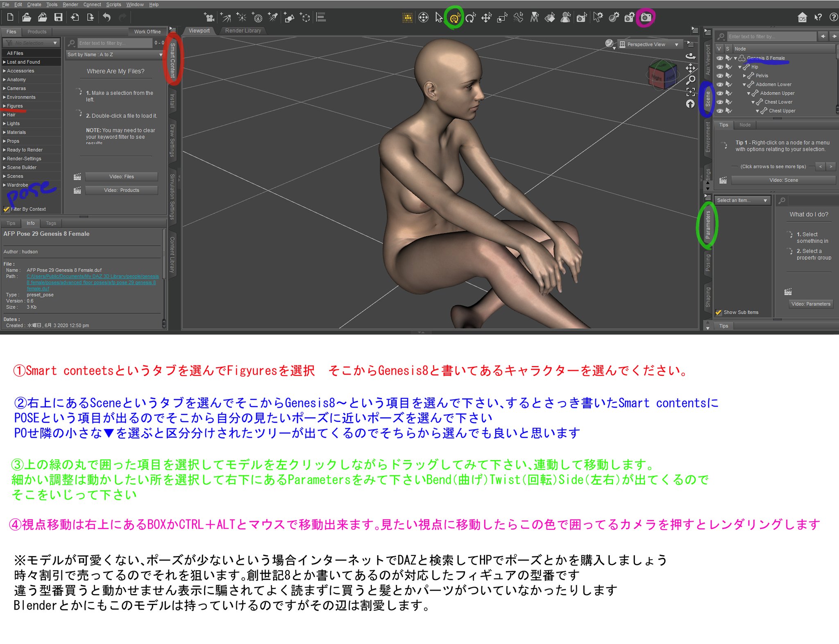The image size is (839, 644).
Task: Select the Node Selection arrow tool
Action: [438, 18]
